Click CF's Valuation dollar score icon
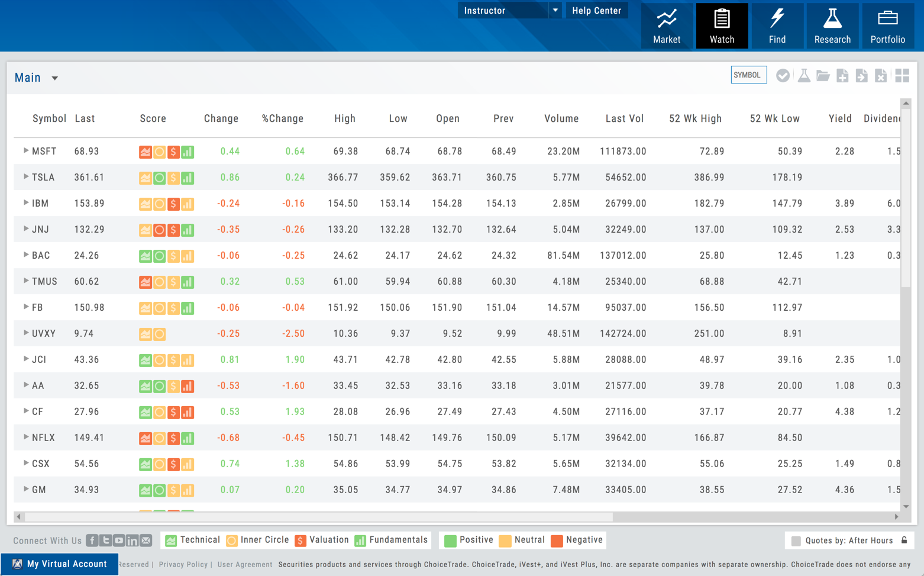The image size is (924, 576). [x=173, y=413]
